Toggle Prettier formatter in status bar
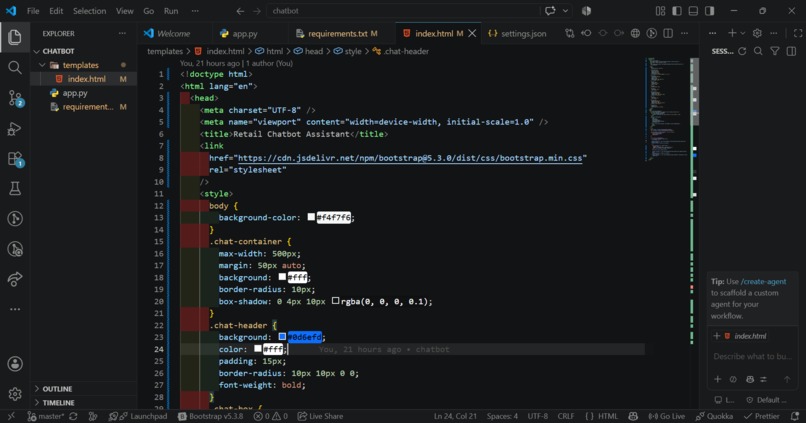The height and width of the screenshot is (423, 806). point(762,416)
